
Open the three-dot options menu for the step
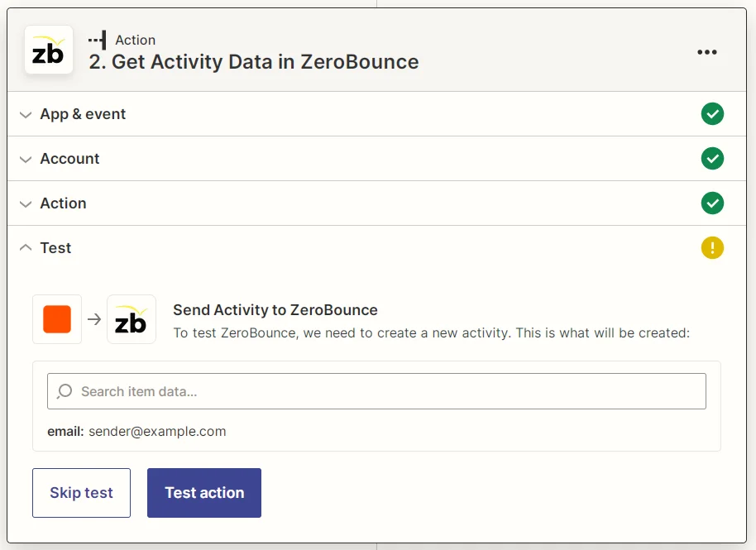707,51
